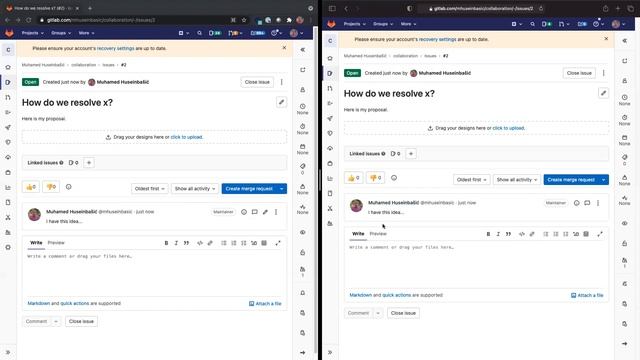Insert a quote in right window editor
Screen dimensions: 640x360
coord(509,234)
